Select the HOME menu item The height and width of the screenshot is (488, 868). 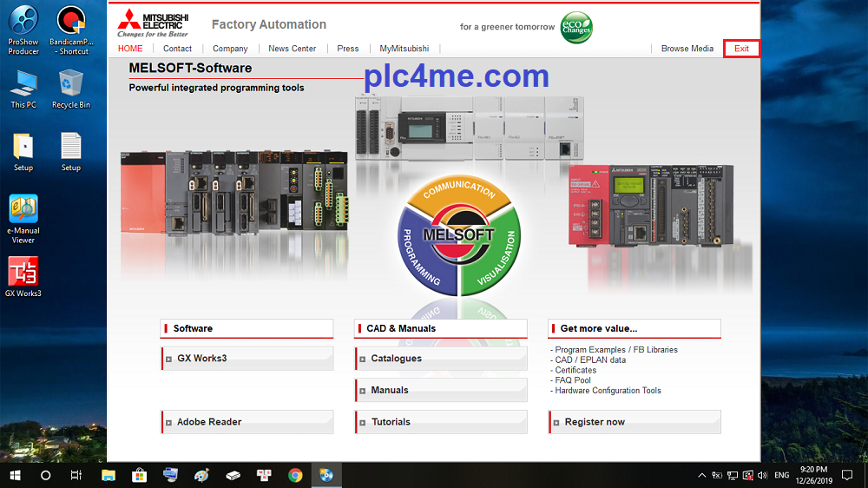130,49
